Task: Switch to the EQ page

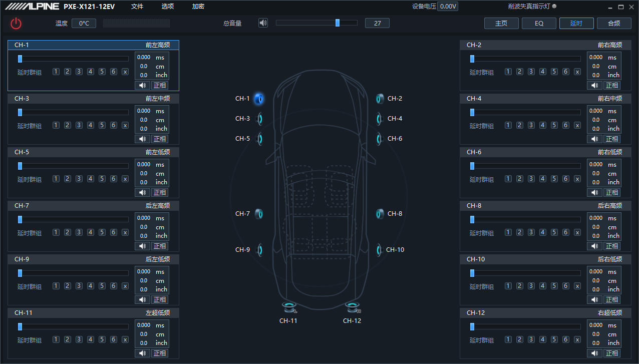Action: pyautogui.click(x=539, y=23)
